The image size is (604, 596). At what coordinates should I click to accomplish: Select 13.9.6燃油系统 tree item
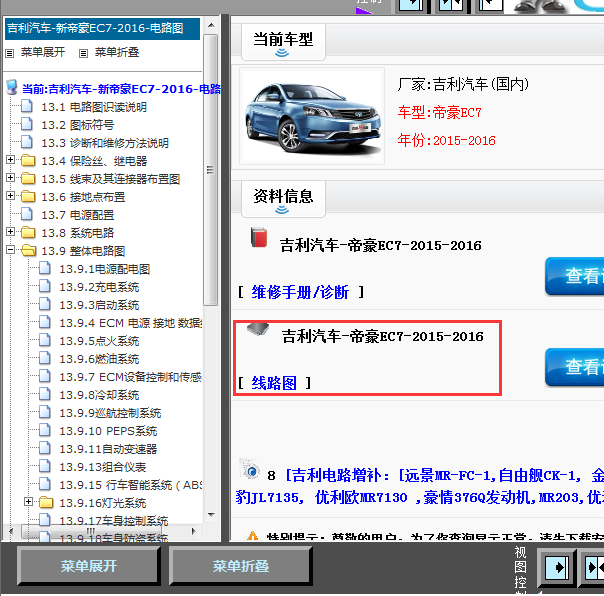99,359
